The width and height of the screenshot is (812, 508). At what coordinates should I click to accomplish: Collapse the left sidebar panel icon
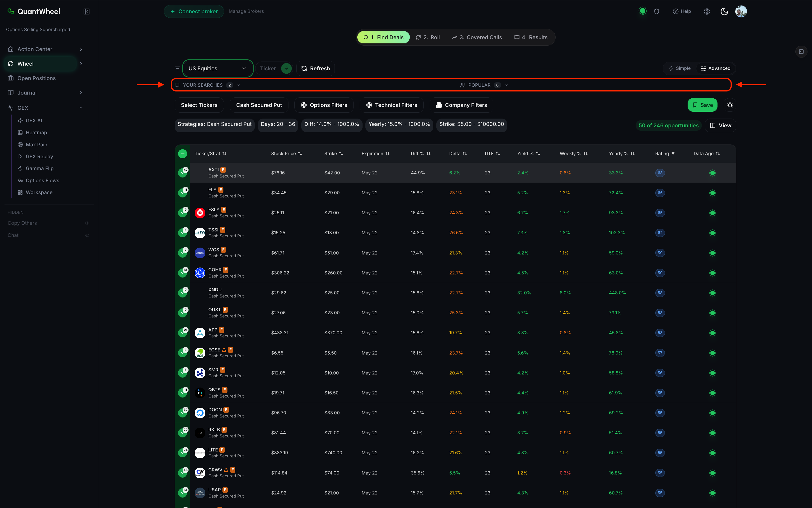(87, 11)
